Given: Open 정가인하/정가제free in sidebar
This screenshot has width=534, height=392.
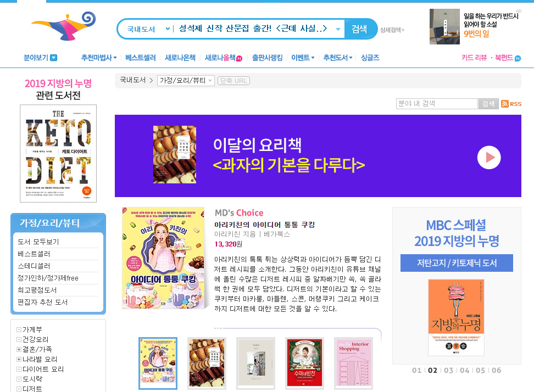Looking at the screenshot, I should [x=48, y=278].
